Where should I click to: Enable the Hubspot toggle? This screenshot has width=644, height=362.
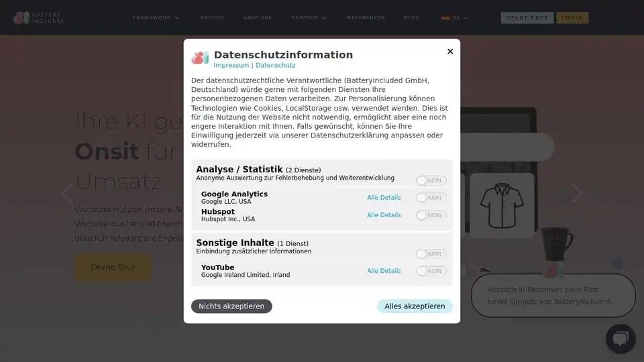pyautogui.click(x=431, y=215)
